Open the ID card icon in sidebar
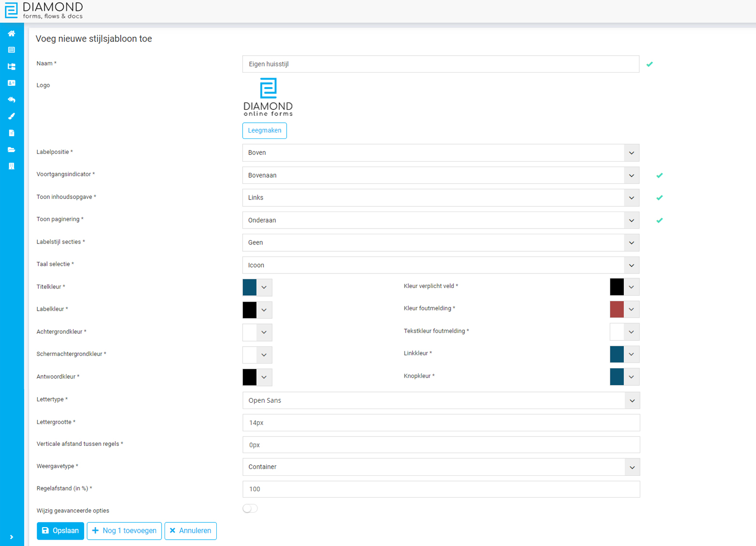756x546 pixels. 12,83
